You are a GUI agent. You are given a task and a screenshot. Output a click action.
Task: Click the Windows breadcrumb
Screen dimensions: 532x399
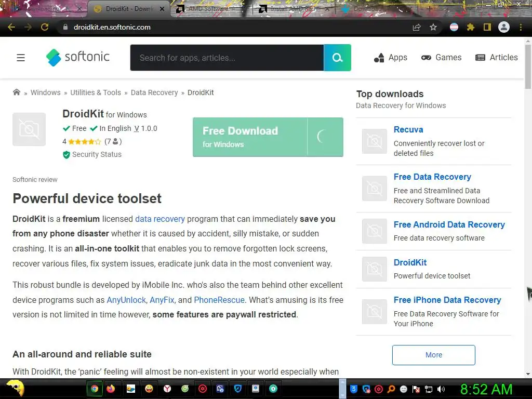(46, 92)
